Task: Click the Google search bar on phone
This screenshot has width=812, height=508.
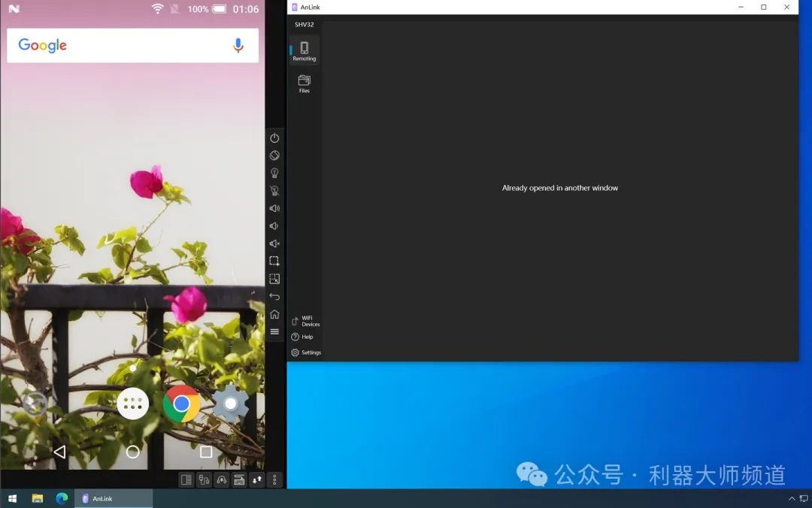Action: click(132, 46)
